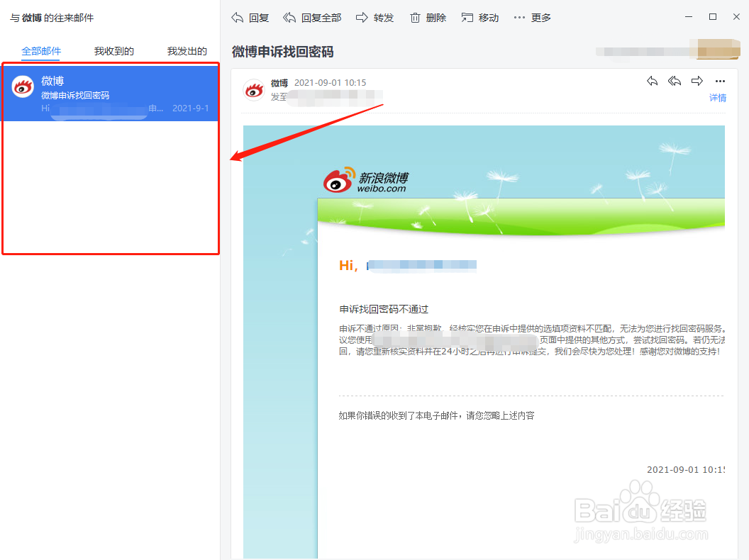This screenshot has height=560, width=749.
Task: Click the small reply arrow icon in message header
Action: coord(652,81)
